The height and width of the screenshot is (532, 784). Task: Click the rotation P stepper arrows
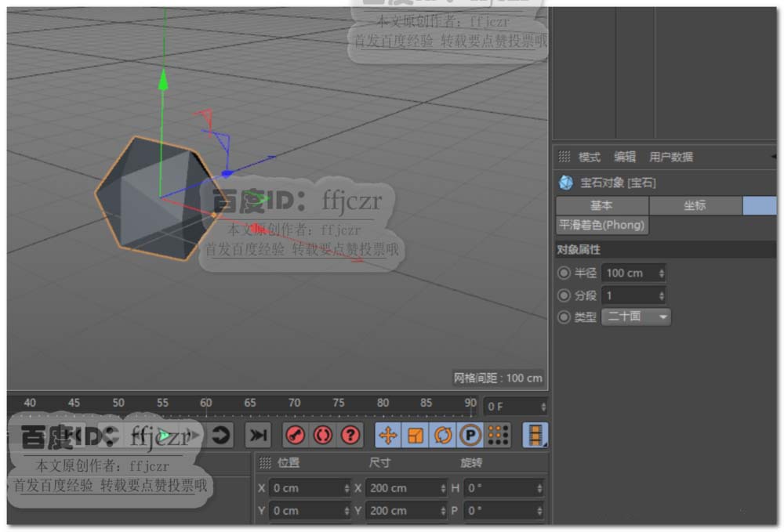[x=539, y=511]
